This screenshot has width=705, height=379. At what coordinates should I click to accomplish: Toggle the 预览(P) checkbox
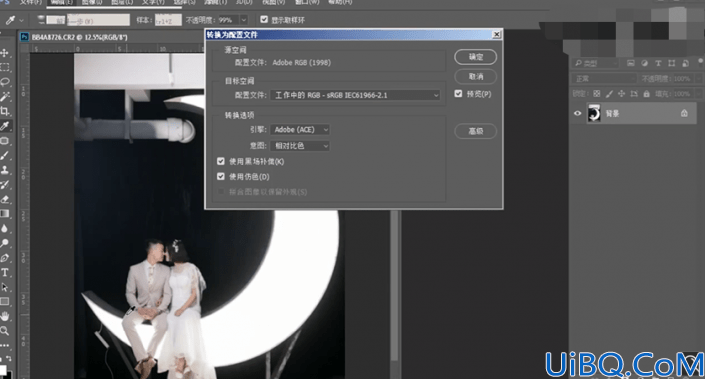458,94
